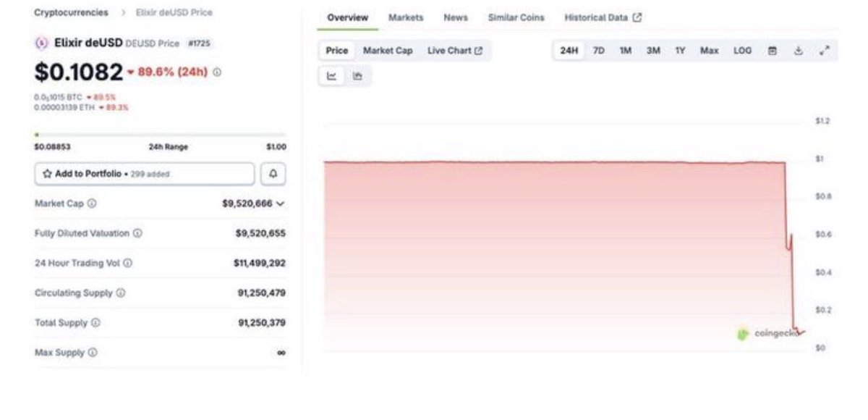Click the $11,499,292 trading volume value
Screen dimensions: 868x420
coord(260,264)
